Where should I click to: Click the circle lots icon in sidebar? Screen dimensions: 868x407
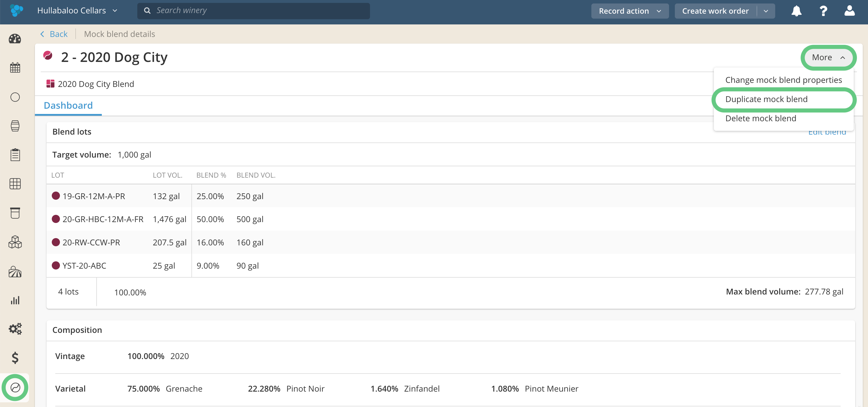point(15,97)
